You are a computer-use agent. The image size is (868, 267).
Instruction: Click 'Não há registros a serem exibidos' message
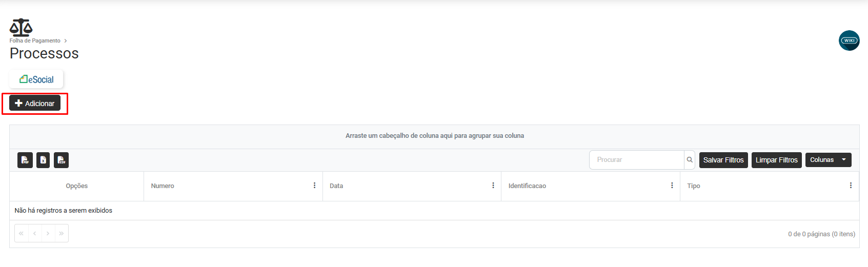click(x=64, y=211)
